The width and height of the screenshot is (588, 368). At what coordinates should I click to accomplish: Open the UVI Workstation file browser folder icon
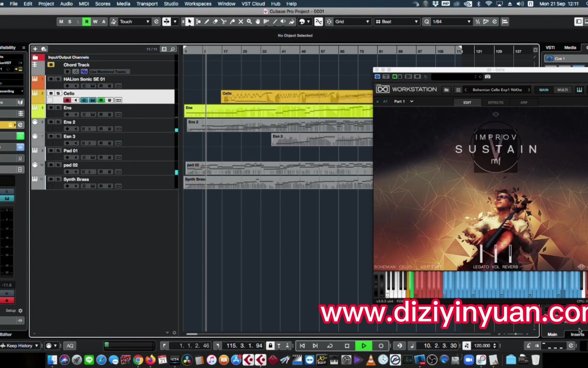tap(446, 90)
